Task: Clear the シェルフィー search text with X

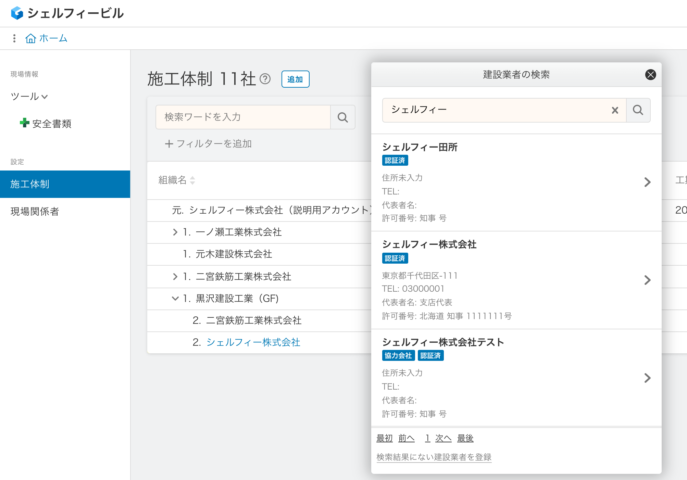Action: tap(615, 110)
